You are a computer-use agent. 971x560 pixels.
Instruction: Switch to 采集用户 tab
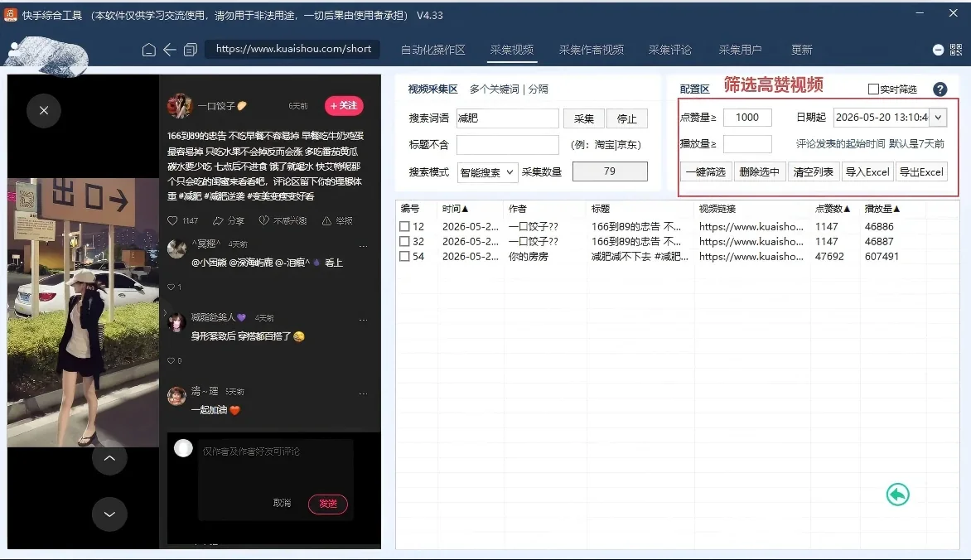(740, 50)
